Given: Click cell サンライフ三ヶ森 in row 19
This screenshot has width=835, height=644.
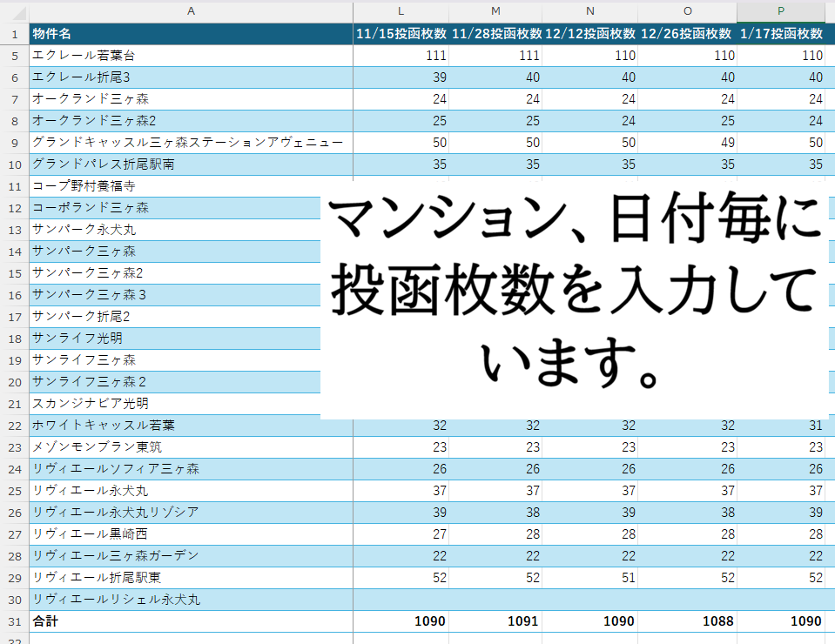Looking at the screenshot, I should (175, 360).
